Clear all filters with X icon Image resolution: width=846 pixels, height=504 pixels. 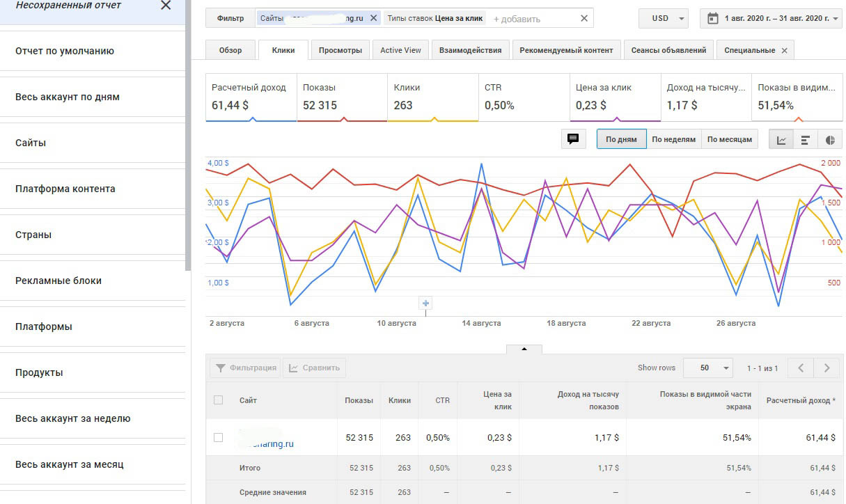click(583, 18)
